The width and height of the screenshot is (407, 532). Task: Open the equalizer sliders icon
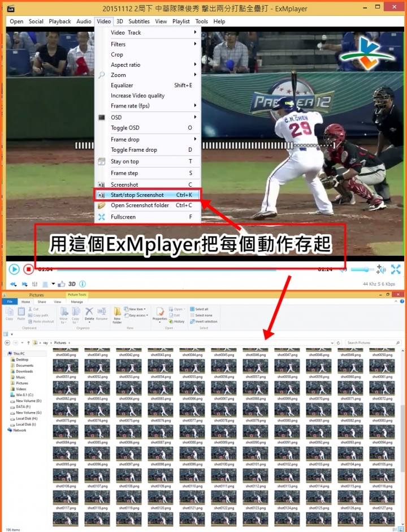coord(34,284)
